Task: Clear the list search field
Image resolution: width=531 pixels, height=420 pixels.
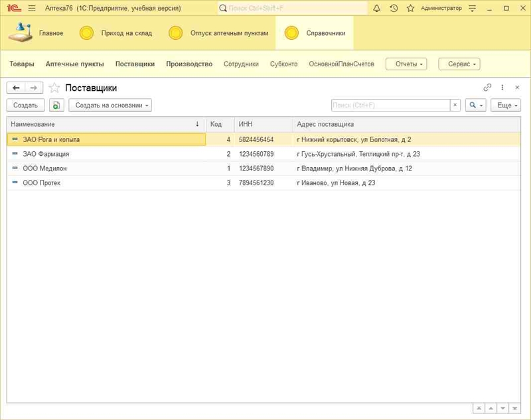Action: pyautogui.click(x=455, y=105)
